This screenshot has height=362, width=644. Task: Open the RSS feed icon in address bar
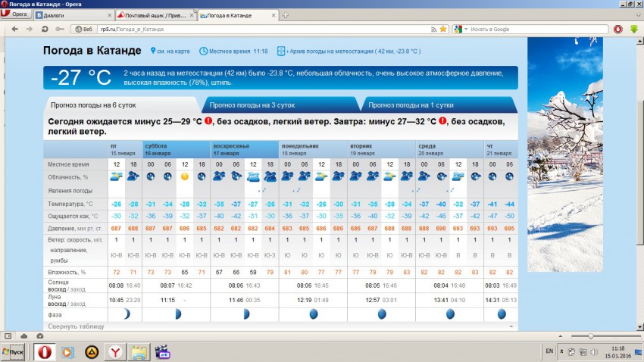[x=433, y=29]
